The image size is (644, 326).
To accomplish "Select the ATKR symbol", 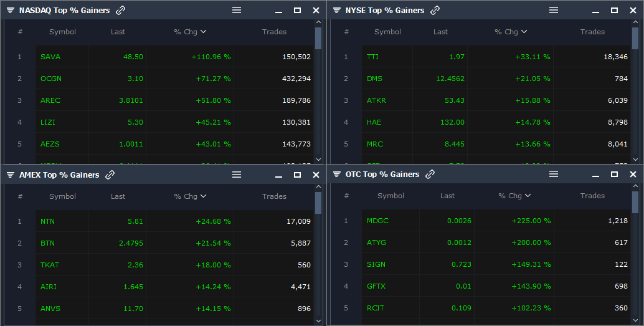I will [x=376, y=100].
